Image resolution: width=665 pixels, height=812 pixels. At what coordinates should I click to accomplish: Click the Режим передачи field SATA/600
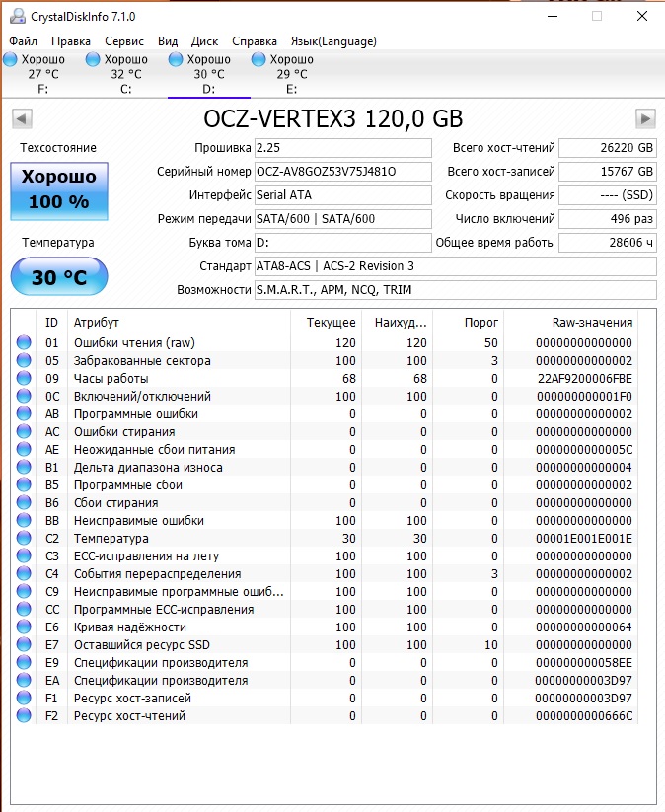(x=342, y=218)
